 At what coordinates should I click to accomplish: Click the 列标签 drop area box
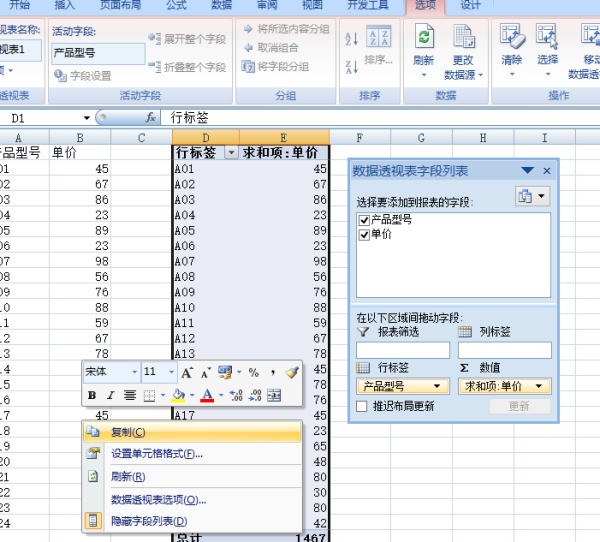[505, 350]
